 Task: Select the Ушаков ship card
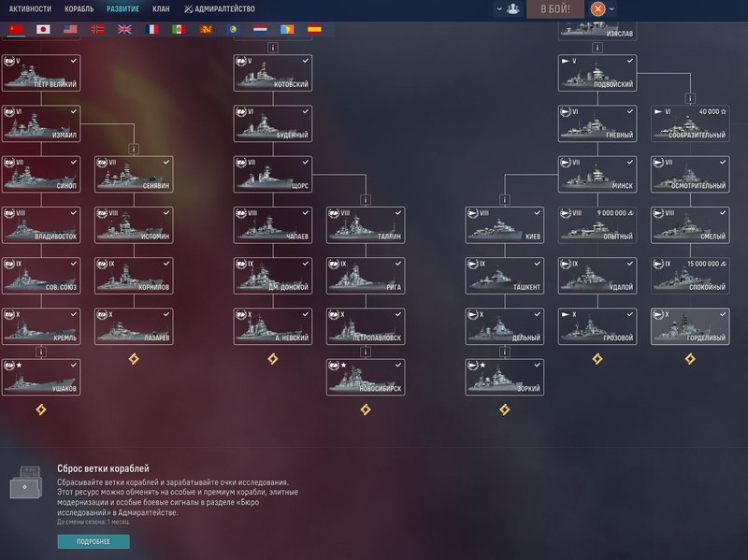41,378
